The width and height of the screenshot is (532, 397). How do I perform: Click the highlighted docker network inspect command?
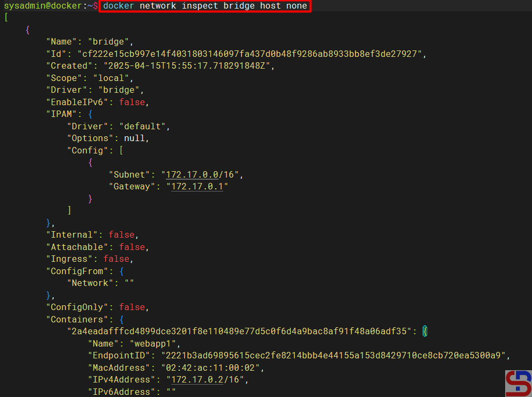tap(205, 6)
